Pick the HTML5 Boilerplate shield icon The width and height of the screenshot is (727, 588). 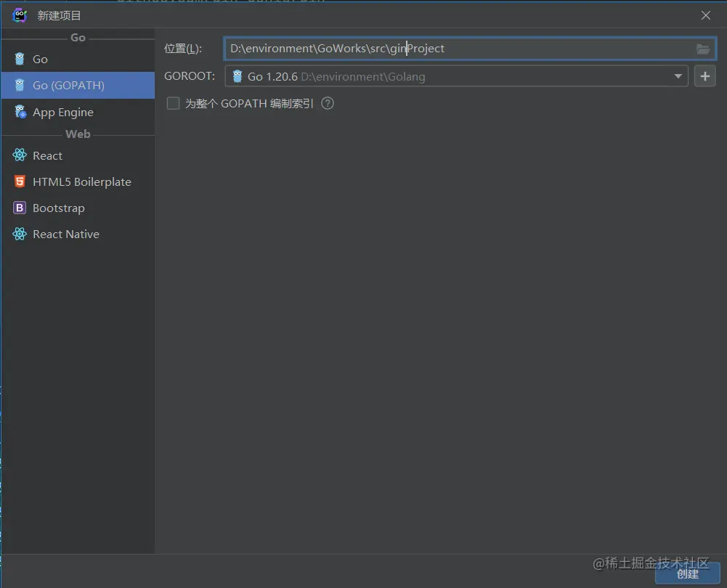click(x=20, y=181)
